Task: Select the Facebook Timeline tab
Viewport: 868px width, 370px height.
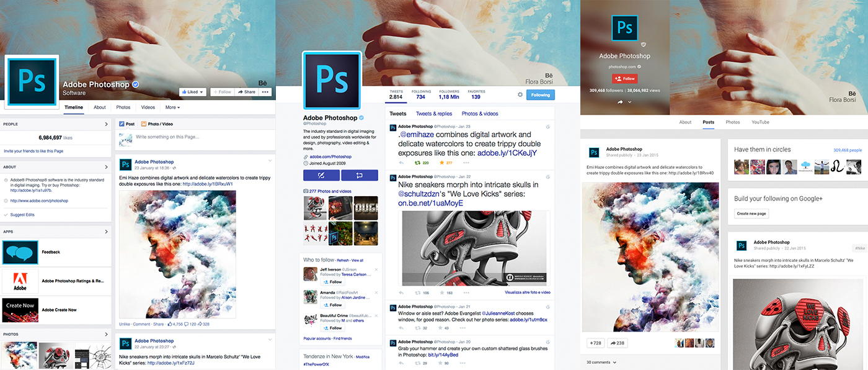Action: click(x=74, y=107)
